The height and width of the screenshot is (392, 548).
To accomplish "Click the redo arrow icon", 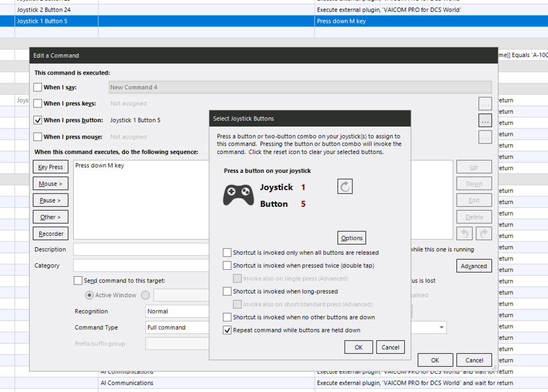I will (484, 234).
